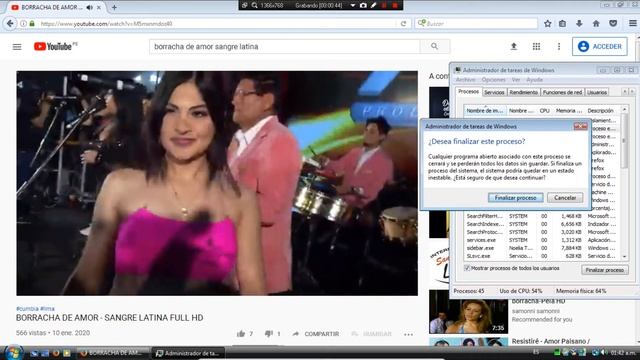Click the recorder pencil annotate icon
The image size is (640, 360).
[373, 5]
